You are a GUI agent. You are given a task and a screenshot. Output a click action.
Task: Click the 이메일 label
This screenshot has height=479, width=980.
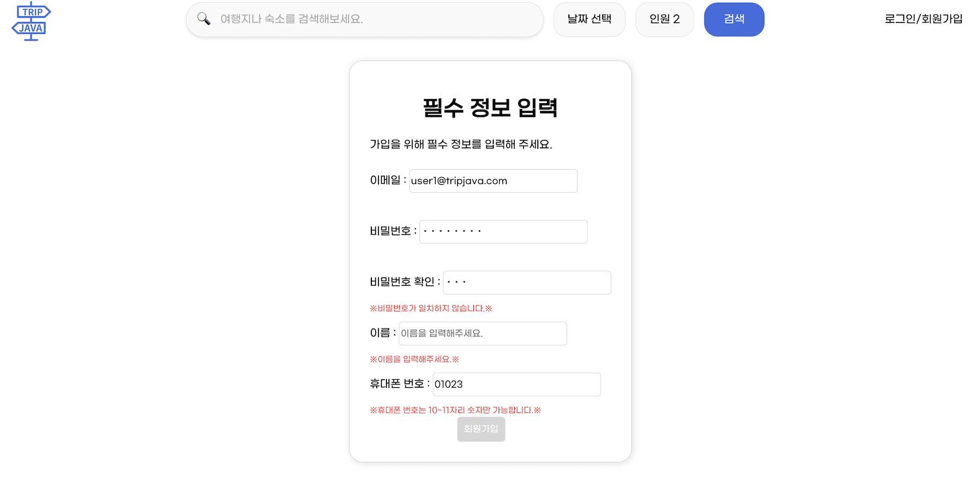coord(385,180)
